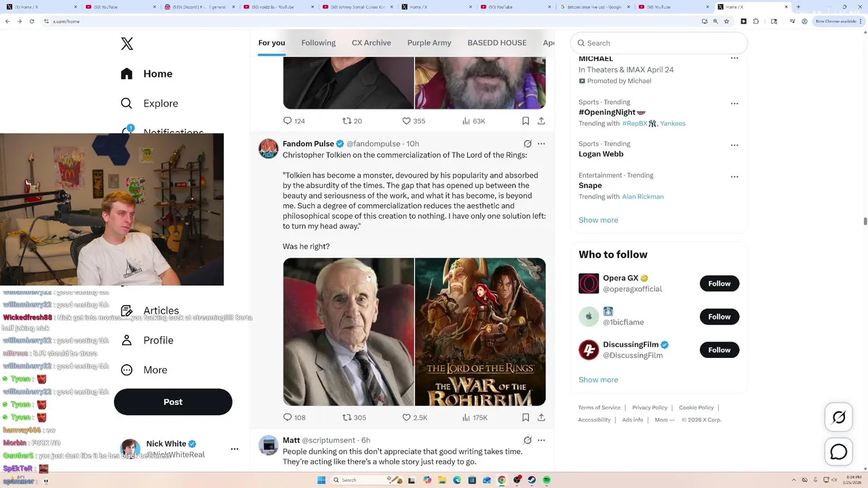Open Terms of Service link
The width and height of the screenshot is (868, 488).
click(x=599, y=407)
